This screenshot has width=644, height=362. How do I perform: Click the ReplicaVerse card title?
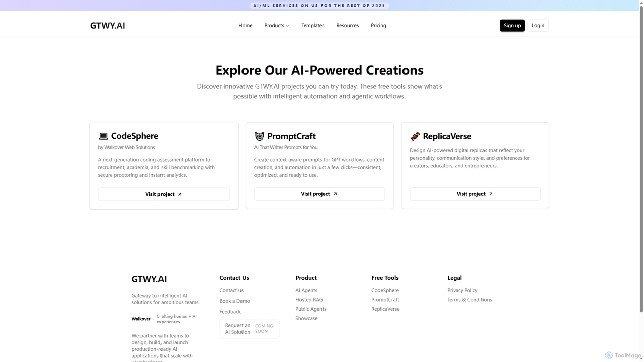point(447,136)
